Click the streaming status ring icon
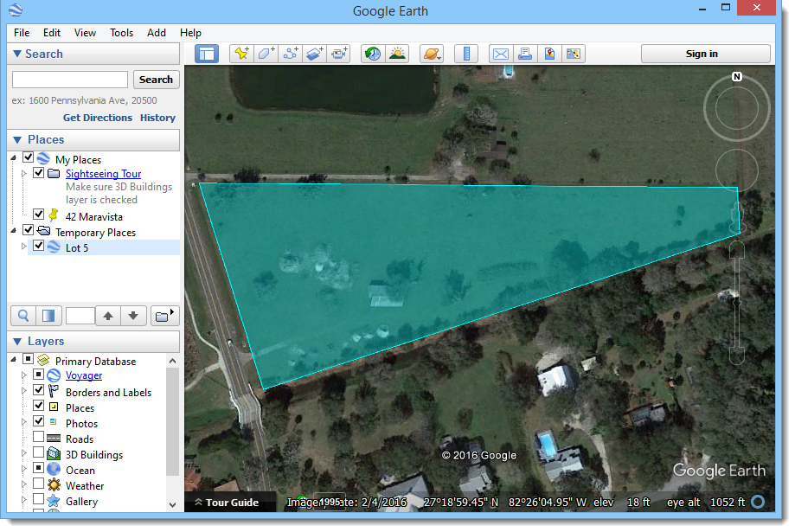This screenshot has width=795, height=532. pyautogui.click(x=758, y=502)
